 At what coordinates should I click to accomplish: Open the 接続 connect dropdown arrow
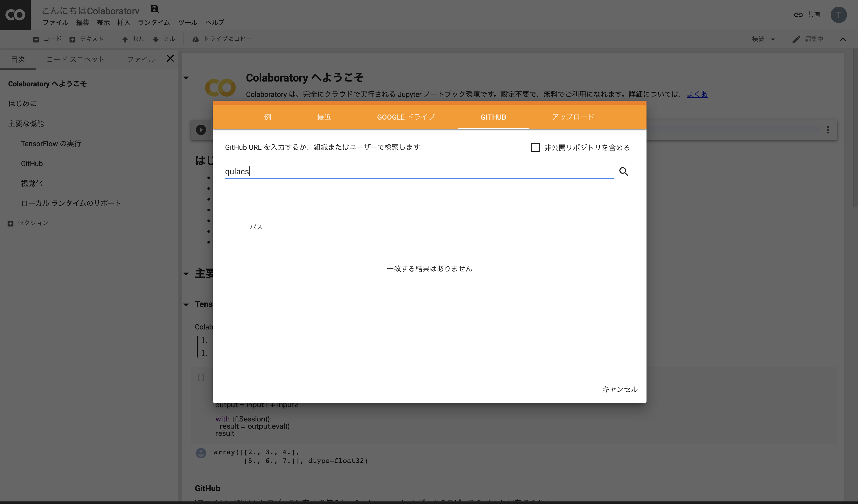pyautogui.click(x=773, y=39)
